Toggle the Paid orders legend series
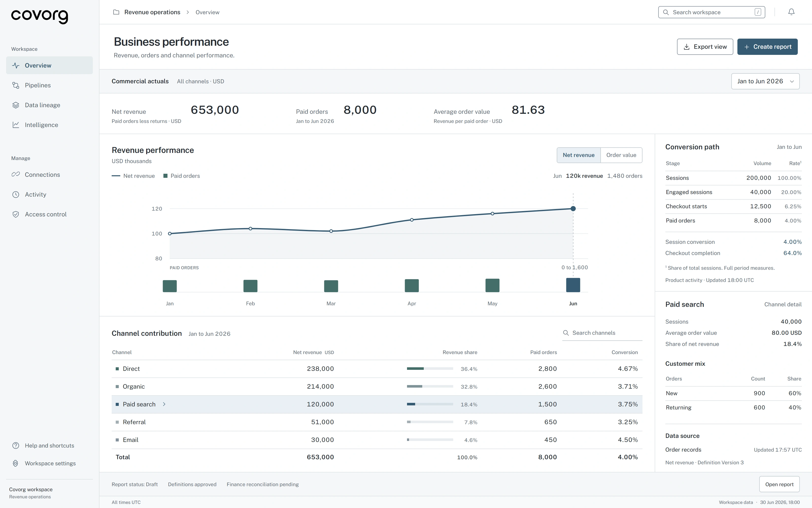The width and height of the screenshot is (812, 508). [181, 176]
